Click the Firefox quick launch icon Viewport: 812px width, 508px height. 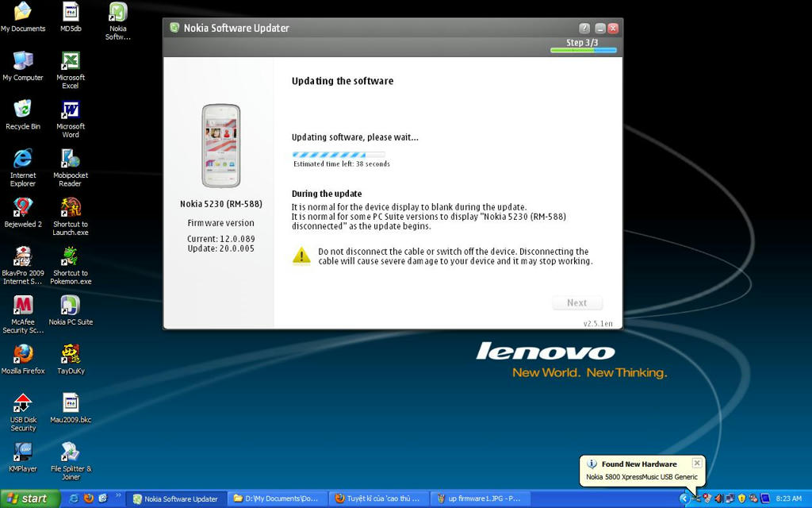click(88, 498)
